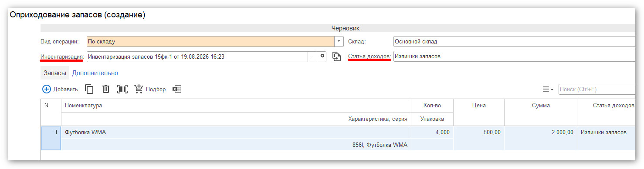This screenshot has width=644, height=169.
Task: Select the row number 1 cell
Action: pyautogui.click(x=51, y=138)
